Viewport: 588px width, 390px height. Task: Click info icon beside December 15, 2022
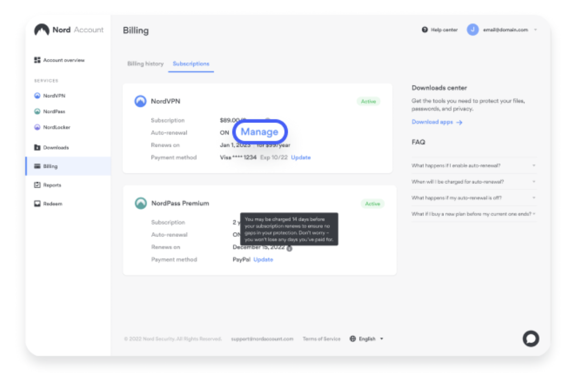(x=289, y=249)
